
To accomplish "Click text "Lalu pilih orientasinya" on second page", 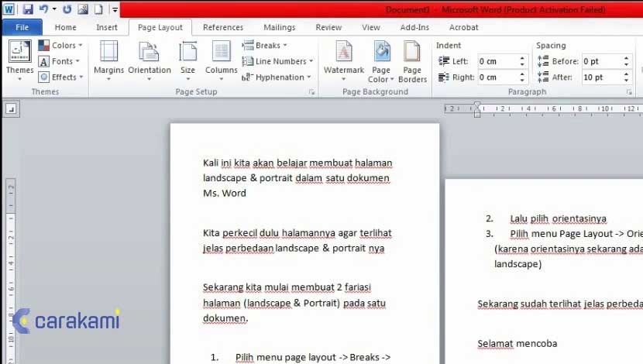I will click(x=558, y=218).
